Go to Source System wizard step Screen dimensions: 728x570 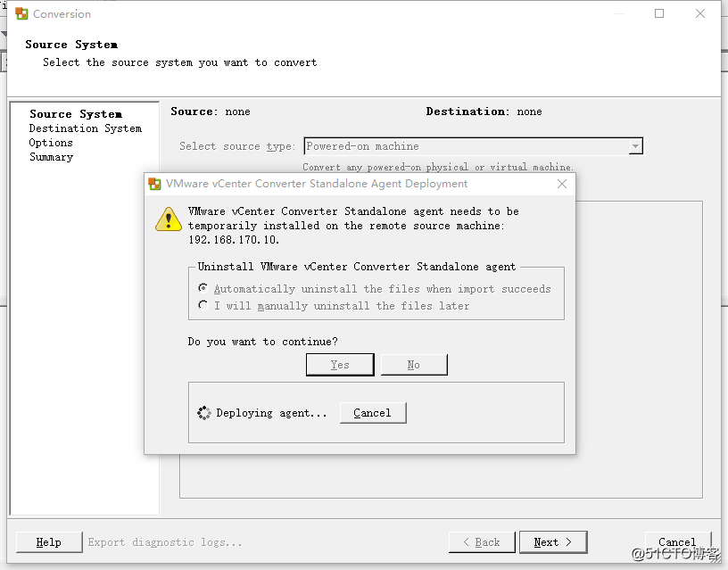[76, 114]
